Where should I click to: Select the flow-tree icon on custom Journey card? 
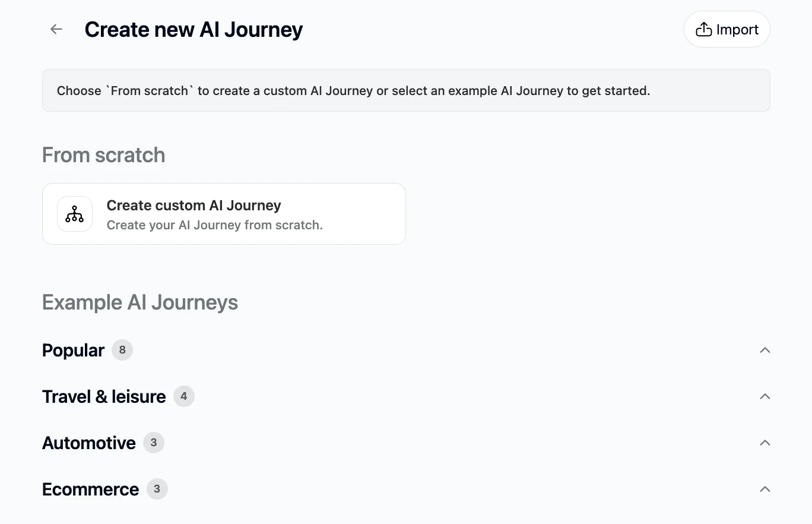pos(75,214)
